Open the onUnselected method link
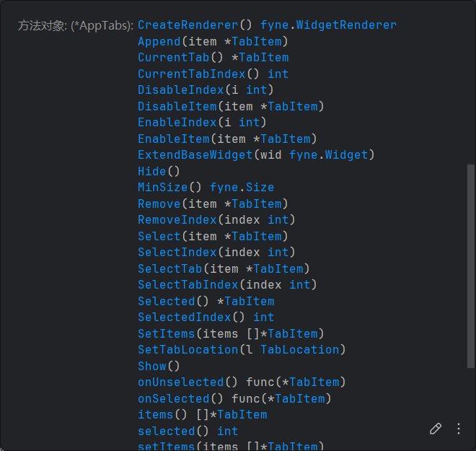Image resolution: width=476 pixels, height=451 pixels. [x=180, y=382]
